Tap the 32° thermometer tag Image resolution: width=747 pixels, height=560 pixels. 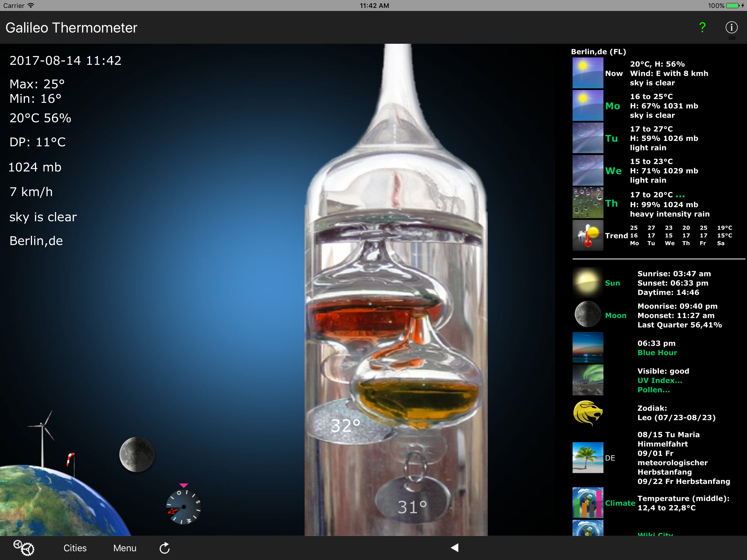345,425
